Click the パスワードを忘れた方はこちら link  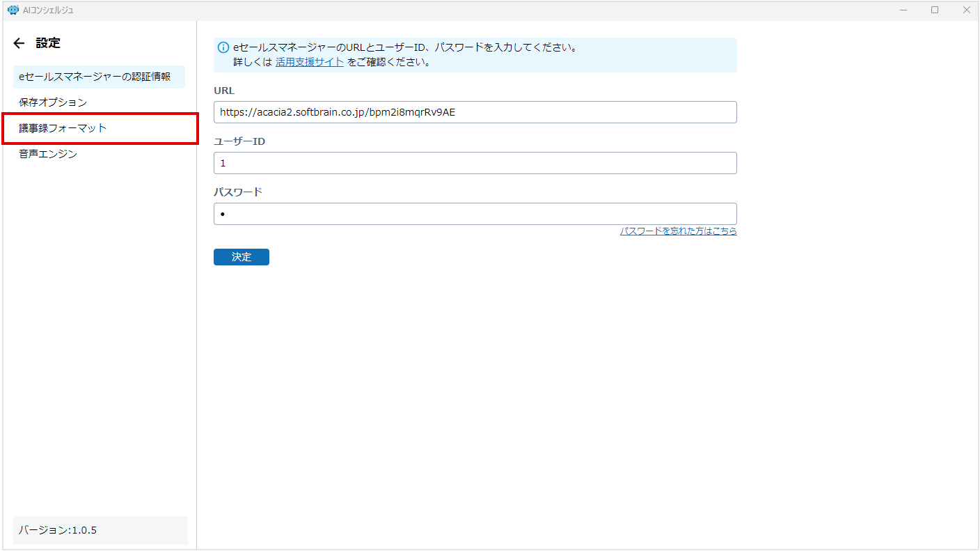click(678, 231)
